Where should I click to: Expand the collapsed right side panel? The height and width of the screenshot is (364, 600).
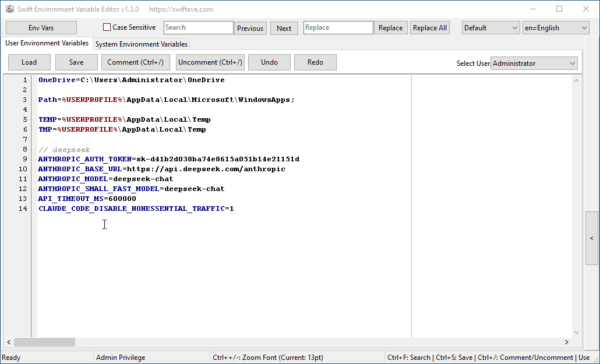coord(592,238)
